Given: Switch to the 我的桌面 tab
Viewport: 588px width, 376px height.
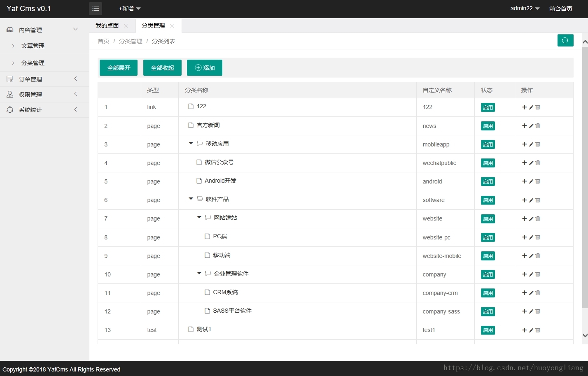Looking at the screenshot, I should tap(107, 26).
